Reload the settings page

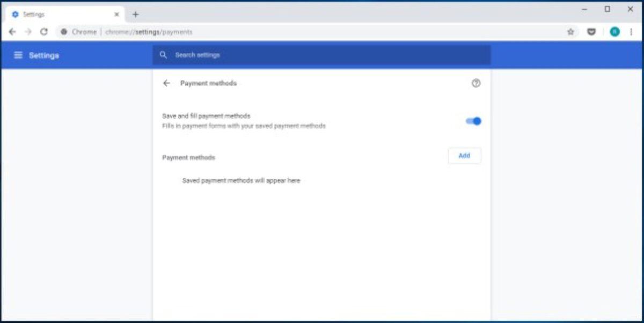[x=44, y=32]
